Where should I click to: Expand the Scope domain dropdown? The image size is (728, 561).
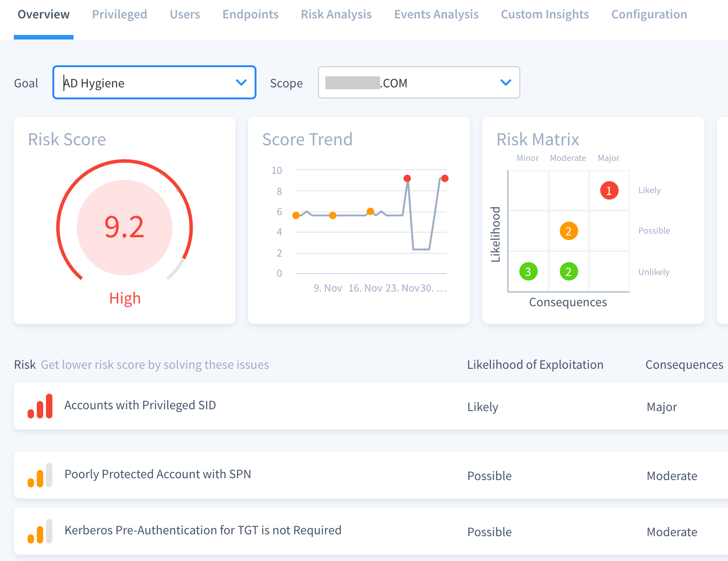coord(418,83)
